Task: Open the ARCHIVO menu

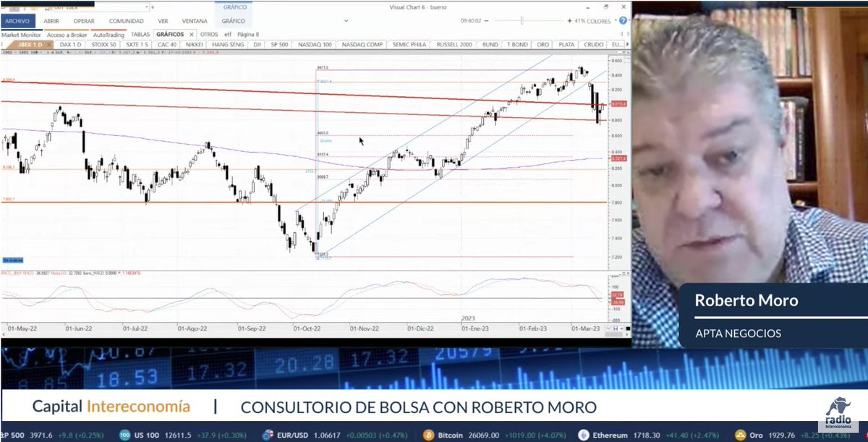Action: pos(17,21)
